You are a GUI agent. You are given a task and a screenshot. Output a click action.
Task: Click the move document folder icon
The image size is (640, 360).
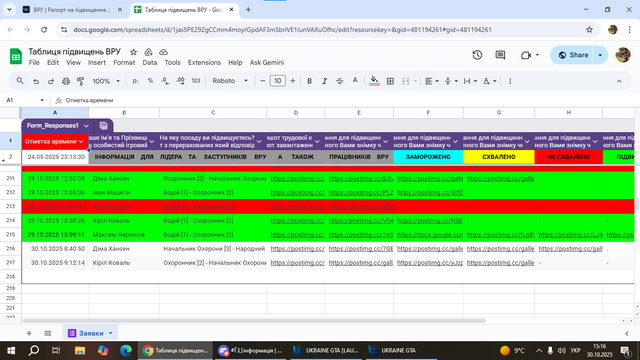pyautogui.click(x=148, y=52)
